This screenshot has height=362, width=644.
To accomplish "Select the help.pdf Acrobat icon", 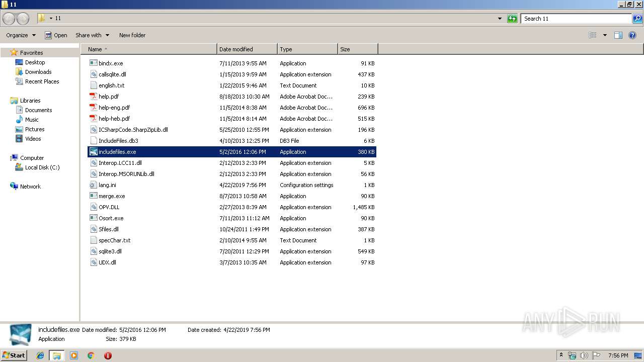I will pyautogui.click(x=93, y=97).
